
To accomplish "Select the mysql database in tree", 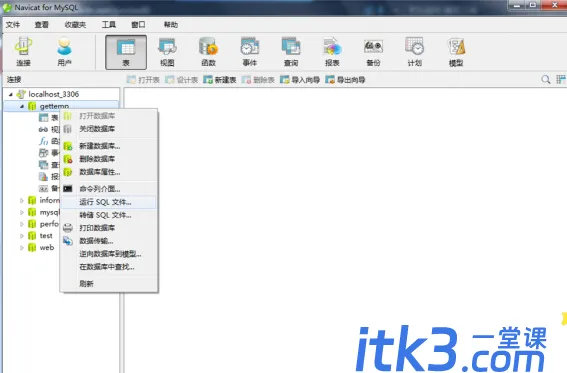I will click(50, 212).
